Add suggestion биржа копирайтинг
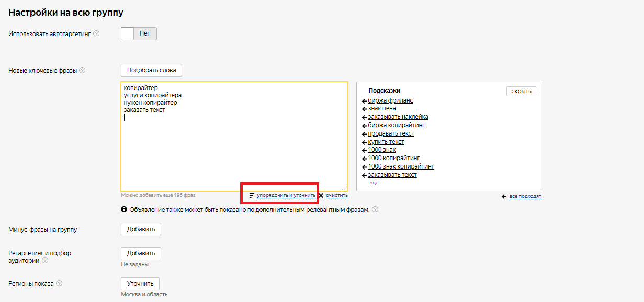The image size is (644, 302). pyautogui.click(x=396, y=125)
